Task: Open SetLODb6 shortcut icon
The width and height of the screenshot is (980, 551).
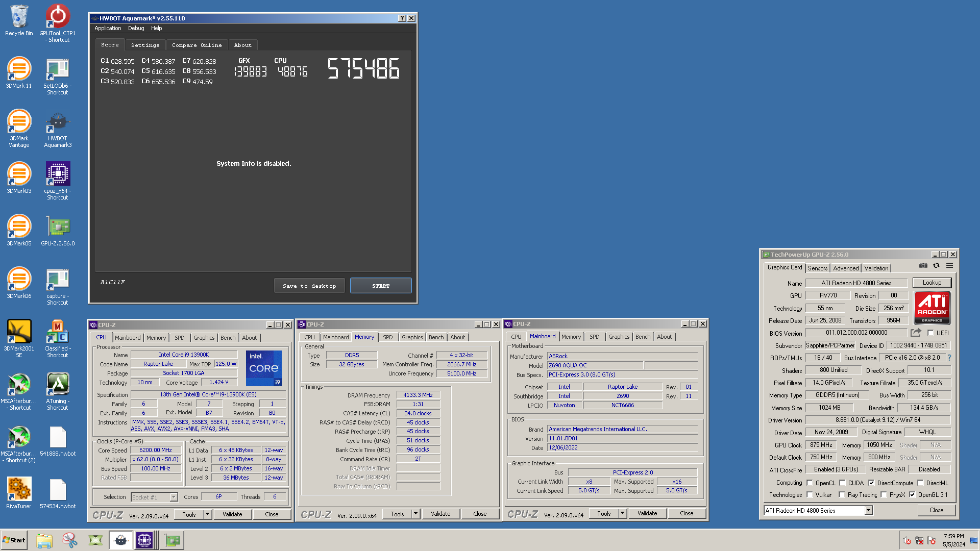Action: point(58,76)
